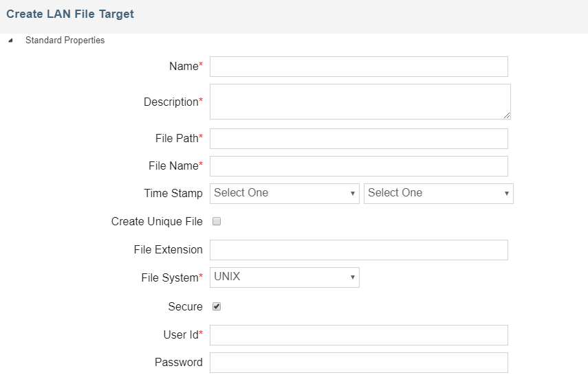Click the Secure label text

(185, 307)
